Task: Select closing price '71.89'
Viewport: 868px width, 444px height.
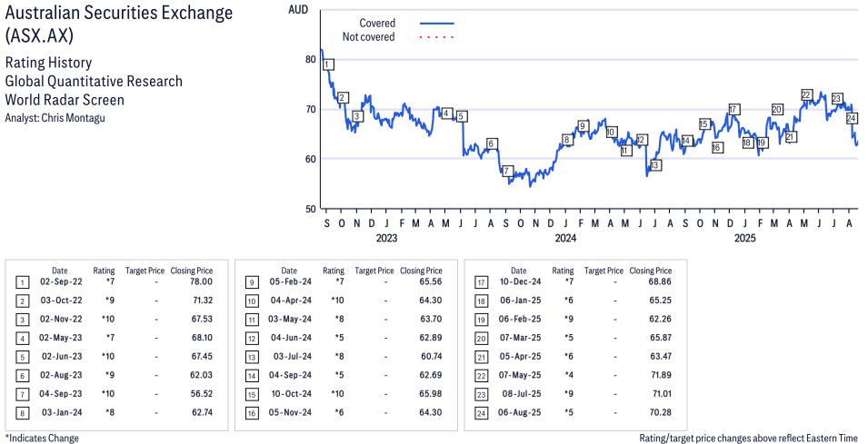Action: click(661, 375)
